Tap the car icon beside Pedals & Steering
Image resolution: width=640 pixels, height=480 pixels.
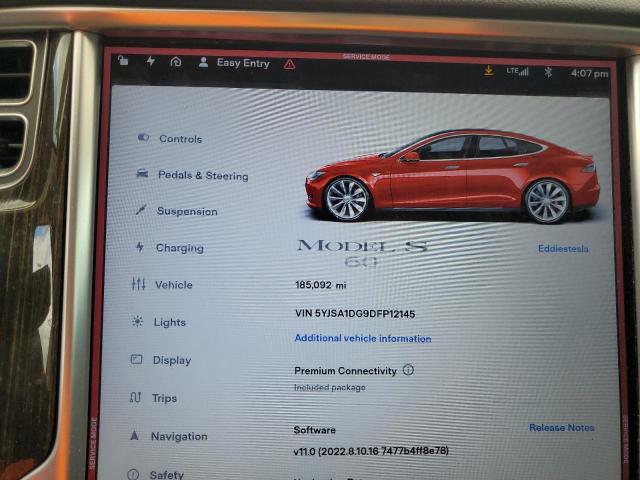[142, 174]
